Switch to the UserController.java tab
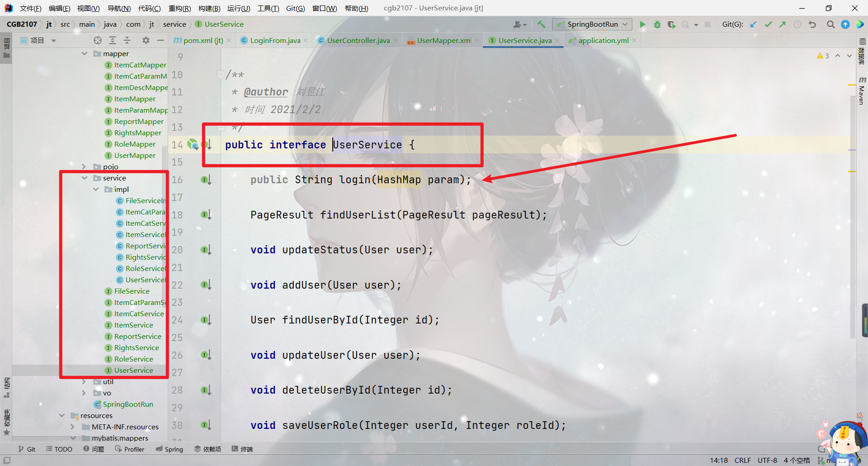 pyautogui.click(x=358, y=40)
